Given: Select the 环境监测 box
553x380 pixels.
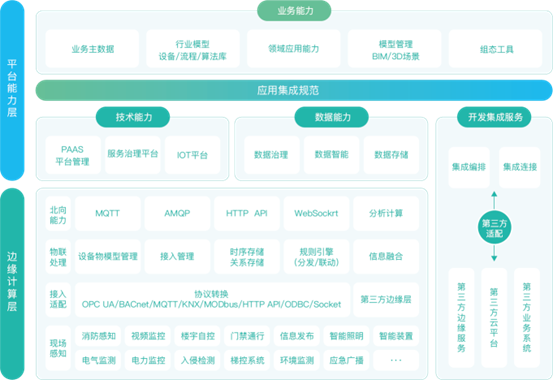Looking at the screenshot, I should 297,360.
